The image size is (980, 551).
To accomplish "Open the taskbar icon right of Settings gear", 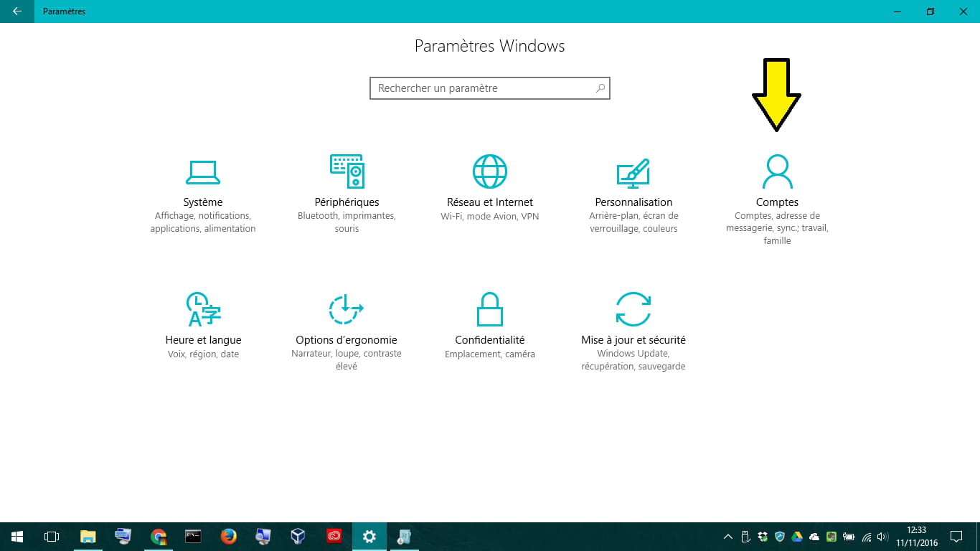I will (x=404, y=537).
